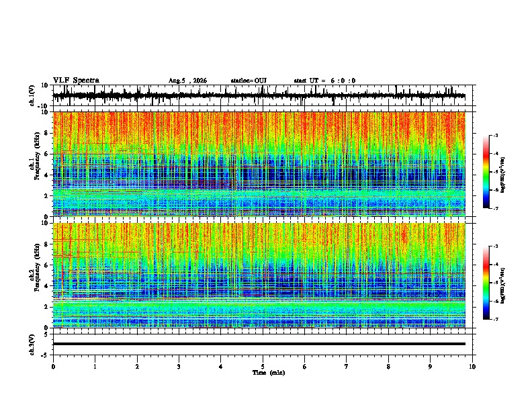532x411 pixels.
Task: Click the ch.1 color scale bar
Action: pyautogui.click(x=486, y=172)
